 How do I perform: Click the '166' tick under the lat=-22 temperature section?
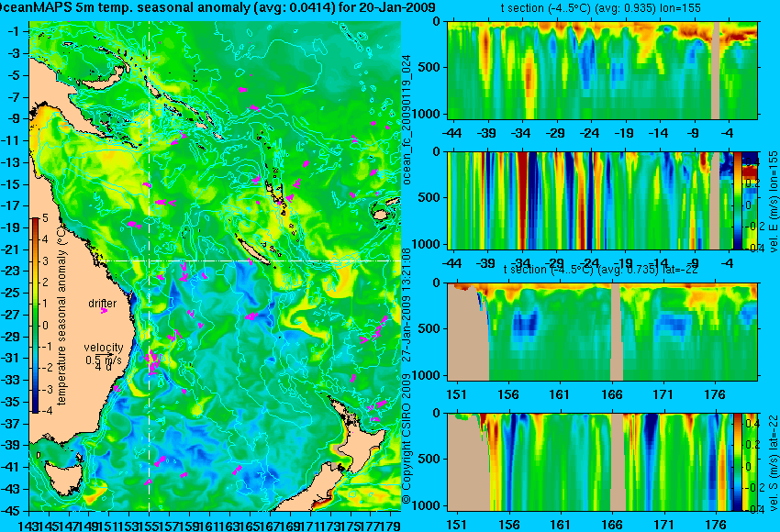click(x=611, y=394)
